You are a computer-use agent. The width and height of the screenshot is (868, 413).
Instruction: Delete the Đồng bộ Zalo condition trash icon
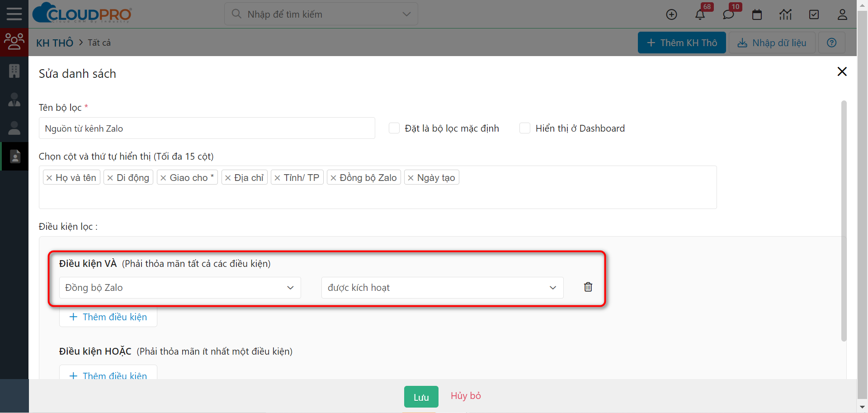588,287
